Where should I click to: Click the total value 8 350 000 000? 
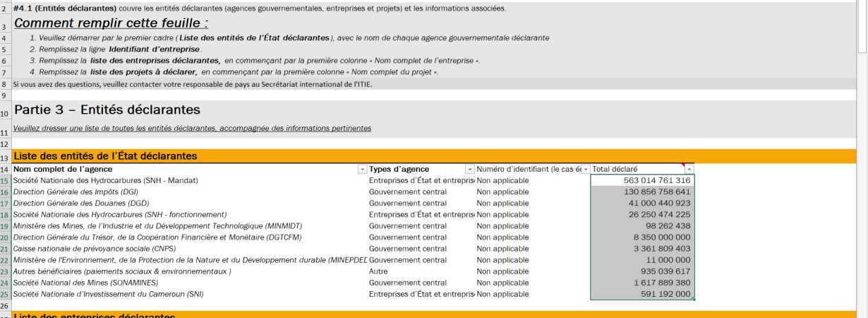(x=642, y=237)
